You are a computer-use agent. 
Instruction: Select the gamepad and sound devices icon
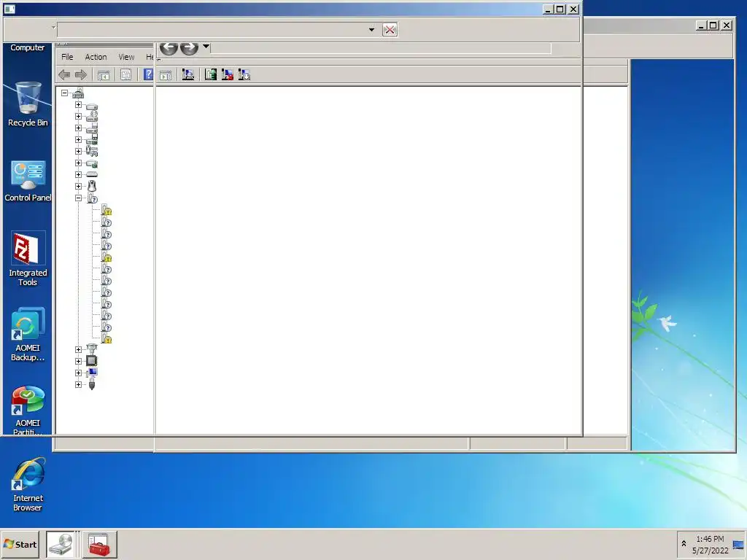point(92,152)
